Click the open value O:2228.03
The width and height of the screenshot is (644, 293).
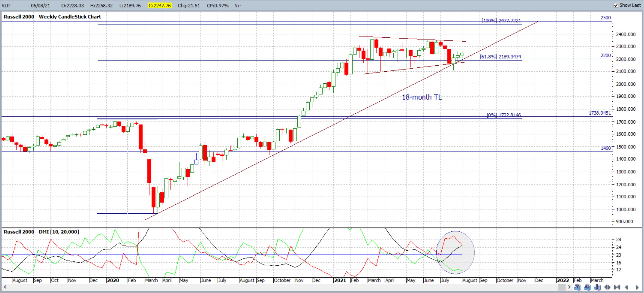(73, 5)
